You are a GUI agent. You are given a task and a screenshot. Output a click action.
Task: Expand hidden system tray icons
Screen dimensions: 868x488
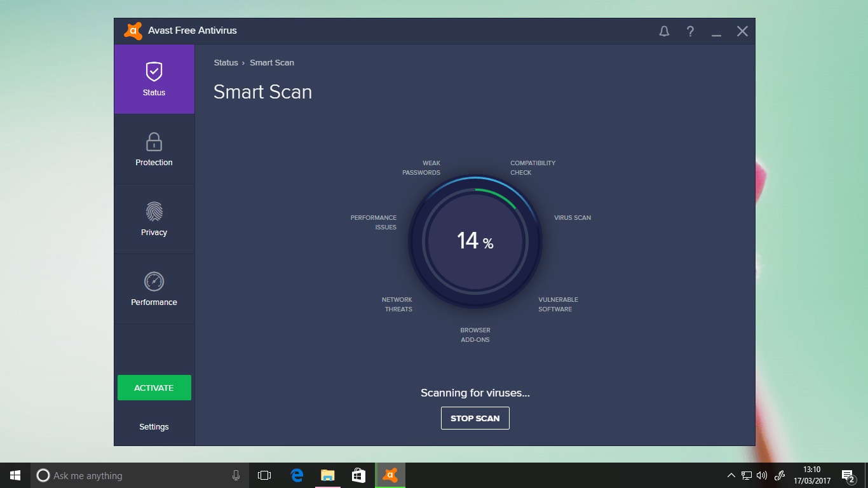click(731, 475)
